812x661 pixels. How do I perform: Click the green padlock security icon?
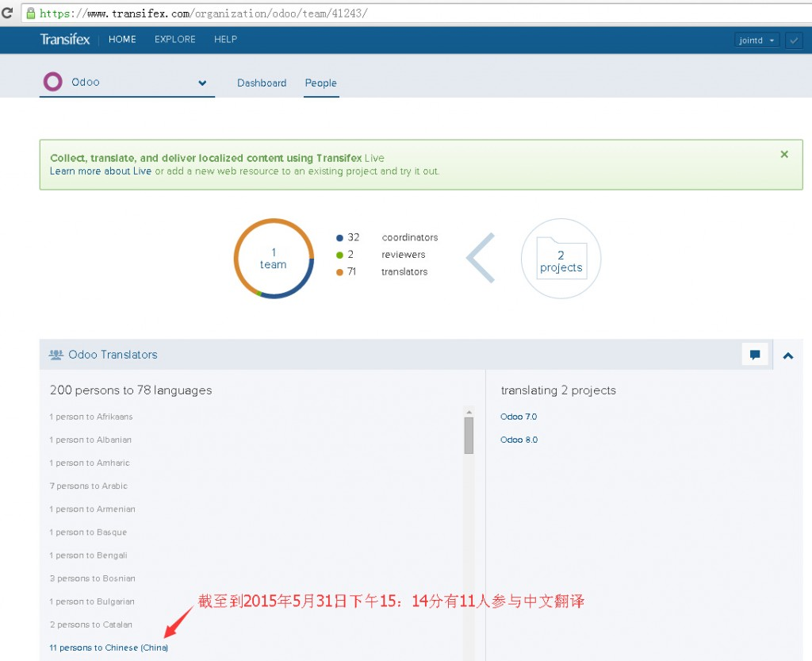[x=31, y=13]
